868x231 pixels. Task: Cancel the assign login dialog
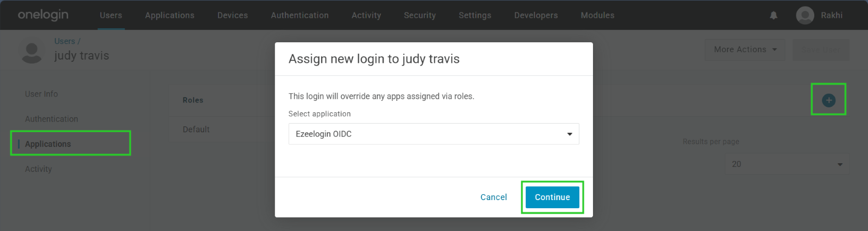(x=494, y=197)
